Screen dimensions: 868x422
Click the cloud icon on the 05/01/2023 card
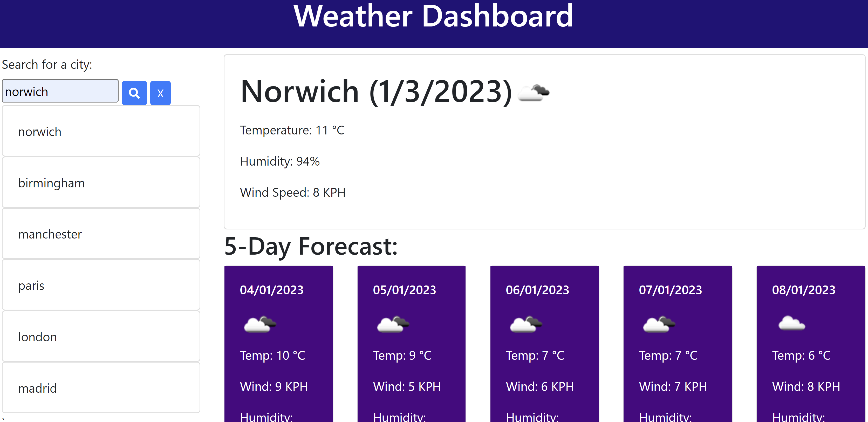pos(392,324)
